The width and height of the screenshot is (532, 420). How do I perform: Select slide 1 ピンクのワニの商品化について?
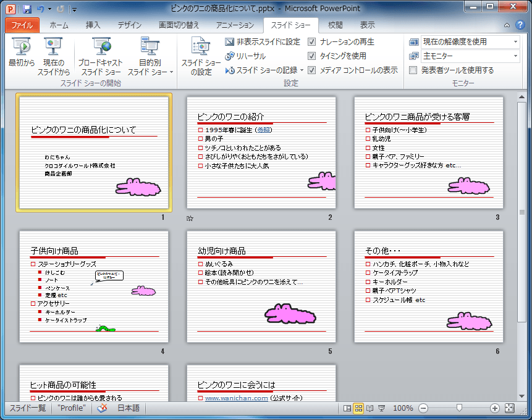click(x=94, y=153)
